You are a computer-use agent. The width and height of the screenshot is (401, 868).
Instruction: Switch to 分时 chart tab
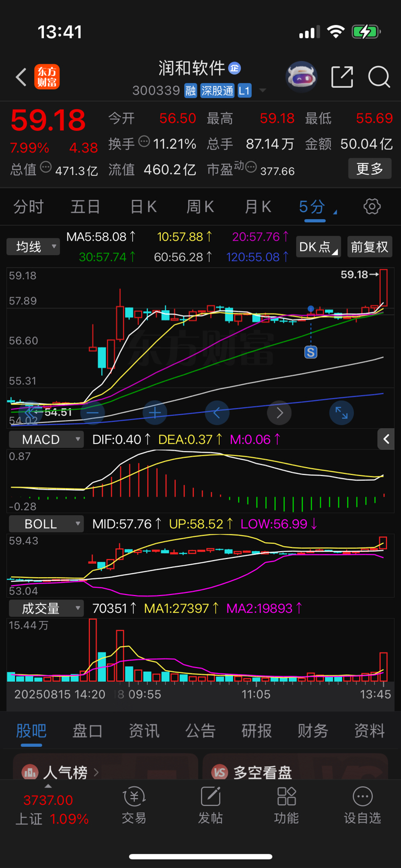29,207
